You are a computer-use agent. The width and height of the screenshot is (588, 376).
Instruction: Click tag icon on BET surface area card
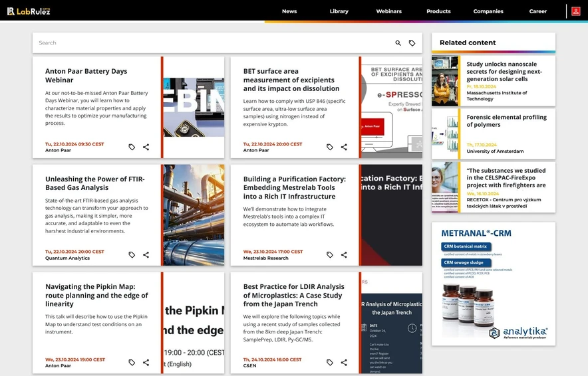tap(330, 147)
